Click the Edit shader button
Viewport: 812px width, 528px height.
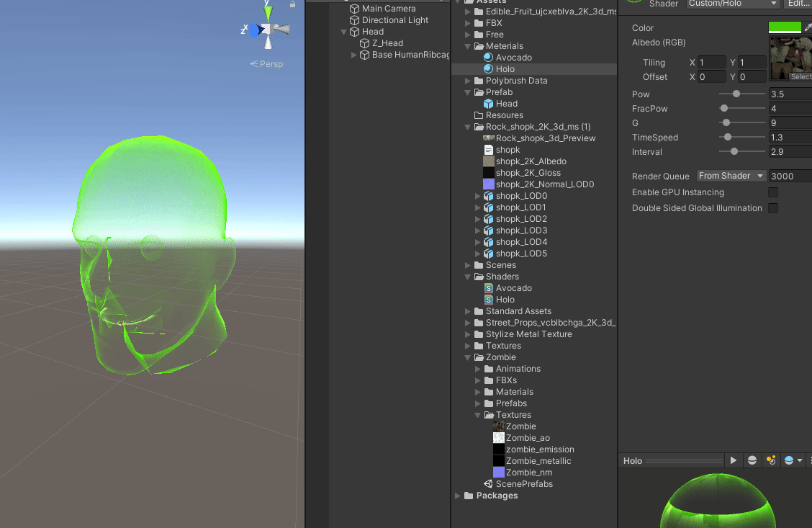798,4
